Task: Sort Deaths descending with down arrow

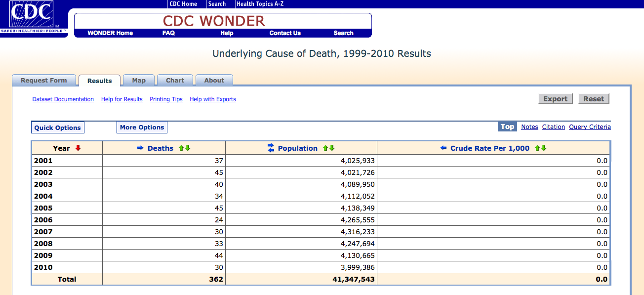Action: click(x=188, y=148)
